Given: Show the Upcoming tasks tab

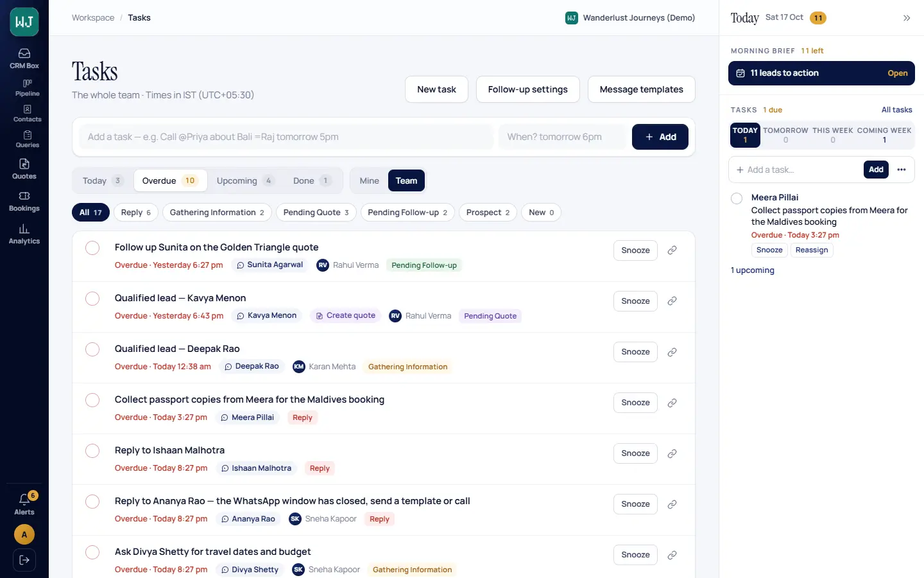Looking at the screenshot, I should (x=245, y=180).
